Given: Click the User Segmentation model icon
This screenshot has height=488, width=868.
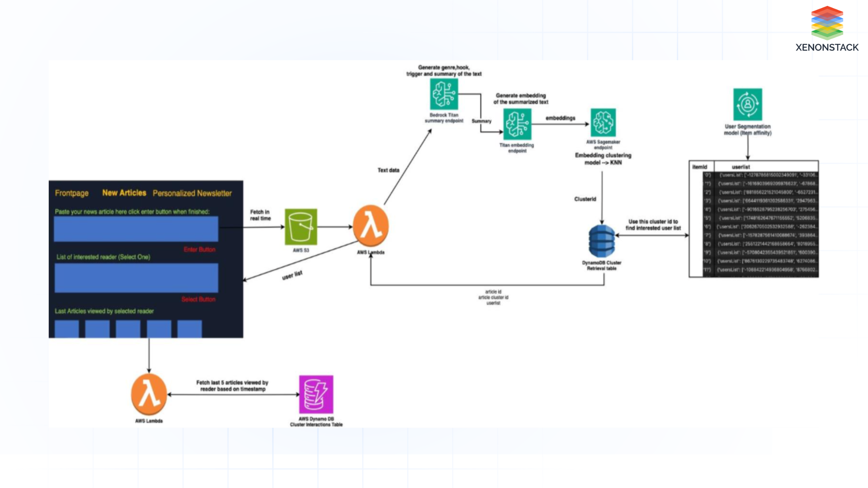Looking at the screenshot, I should (747, 104).
